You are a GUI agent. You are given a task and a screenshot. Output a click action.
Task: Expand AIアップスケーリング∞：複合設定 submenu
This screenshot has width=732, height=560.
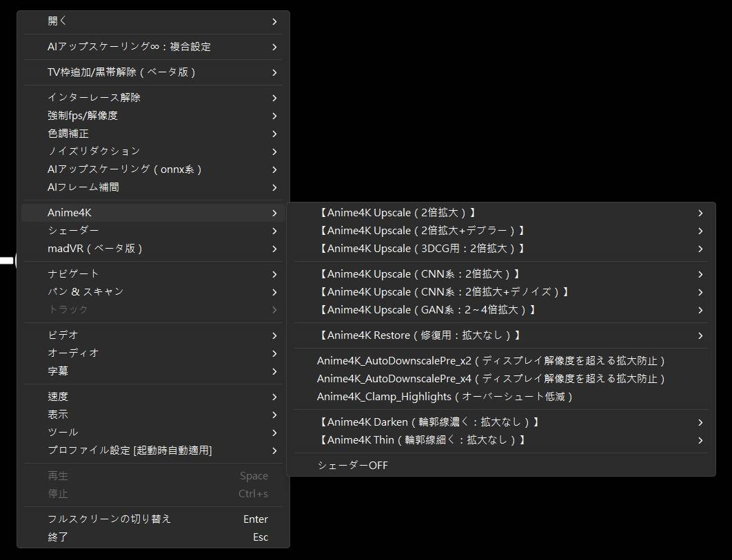(x=129, y=47)
